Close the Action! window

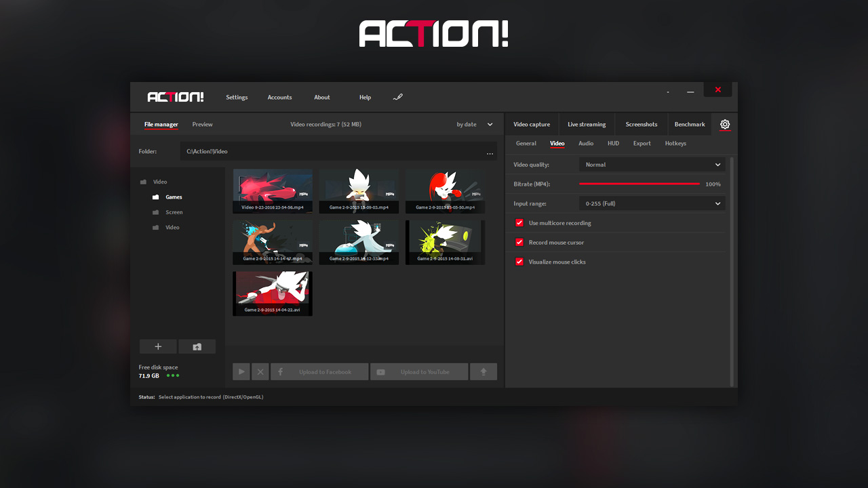click(x=718, y=89)
